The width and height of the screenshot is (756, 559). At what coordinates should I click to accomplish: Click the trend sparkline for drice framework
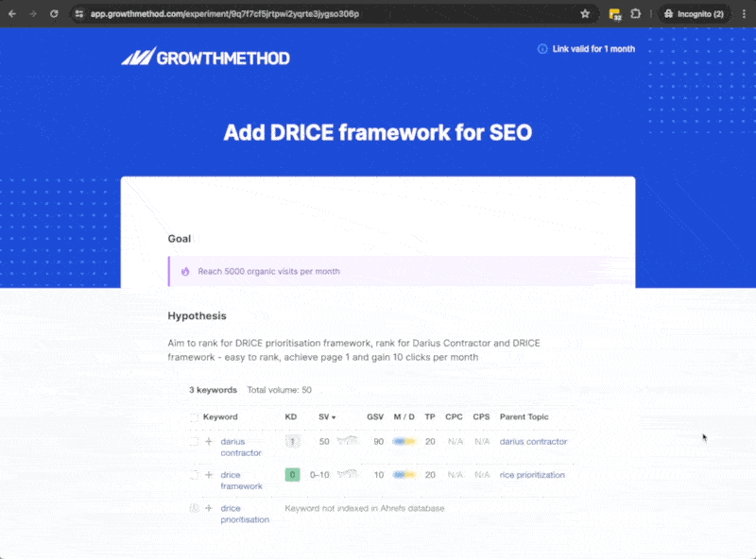tap(348, 474)
